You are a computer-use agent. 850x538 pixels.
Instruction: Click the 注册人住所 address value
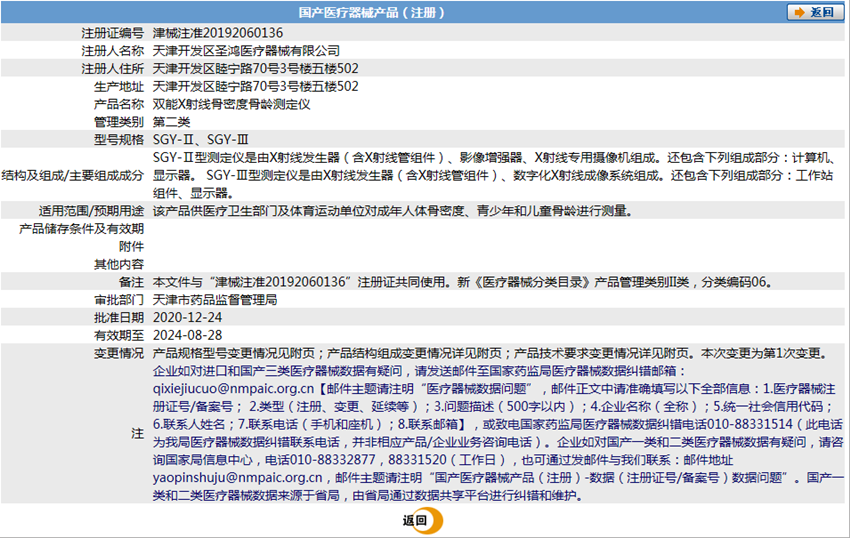255,69
